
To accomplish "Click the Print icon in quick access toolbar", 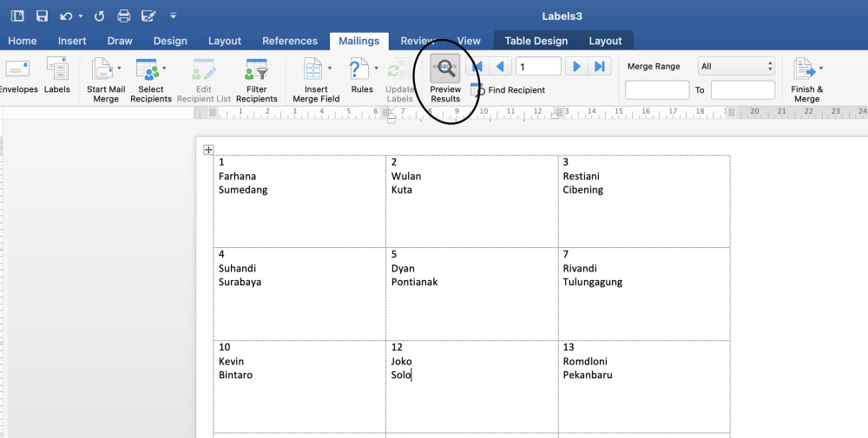I will 123,16.
